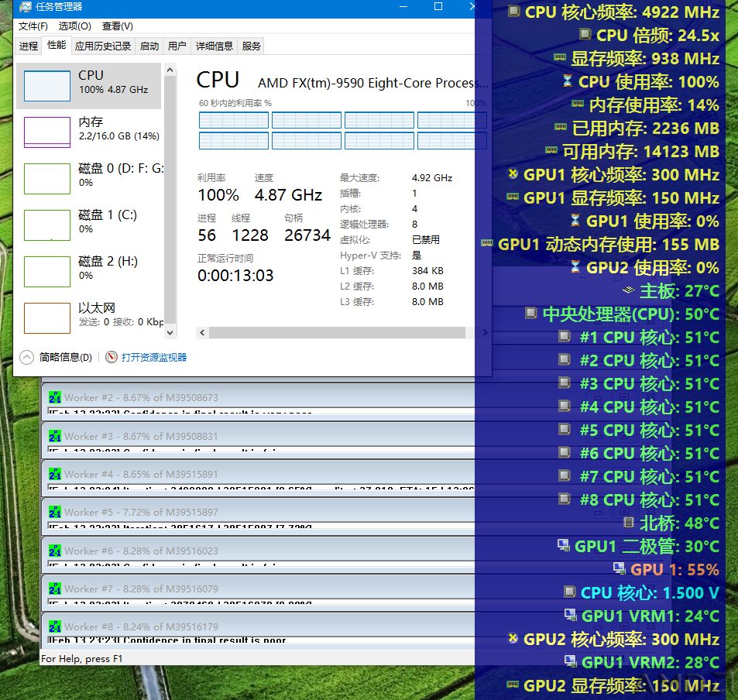
Task: Click the chip icon beside CPU 倍频
Action: point(585,34)
